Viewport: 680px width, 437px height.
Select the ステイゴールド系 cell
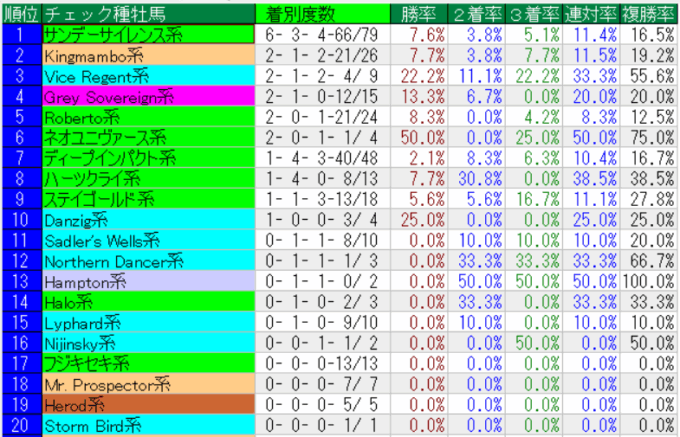148,199
